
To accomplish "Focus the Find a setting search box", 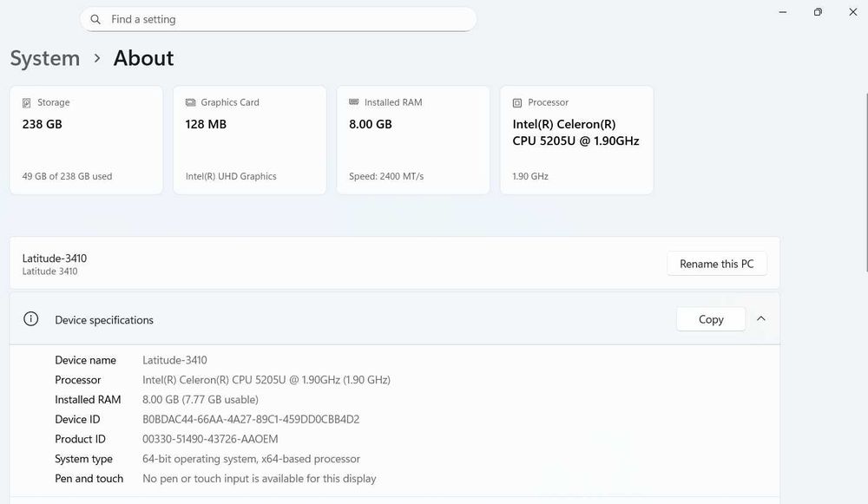I will pyautogui.click(x=286, y=19).
